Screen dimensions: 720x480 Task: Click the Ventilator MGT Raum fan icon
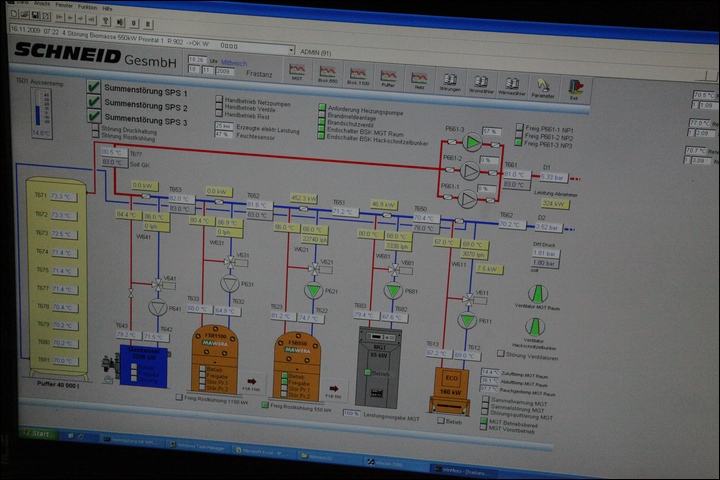(x=537, y=294)
